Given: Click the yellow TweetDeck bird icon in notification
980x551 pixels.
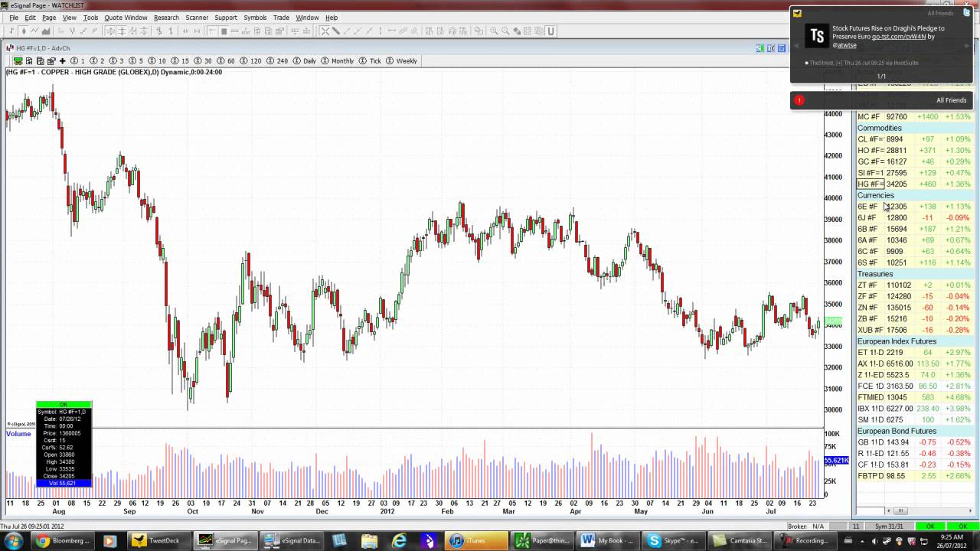Looking at the screenshot, I should pyautogui.click(x=797, y=13).
